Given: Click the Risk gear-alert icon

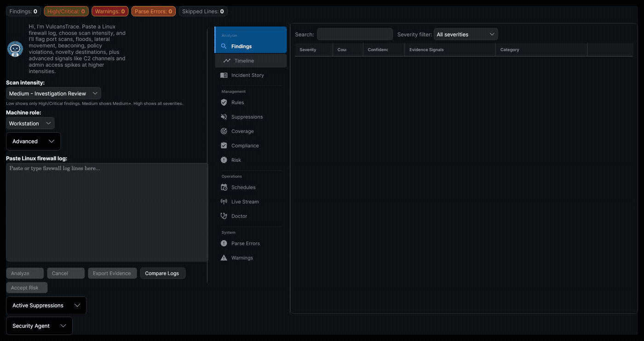Looking at the screenshot, I should 224,160.
